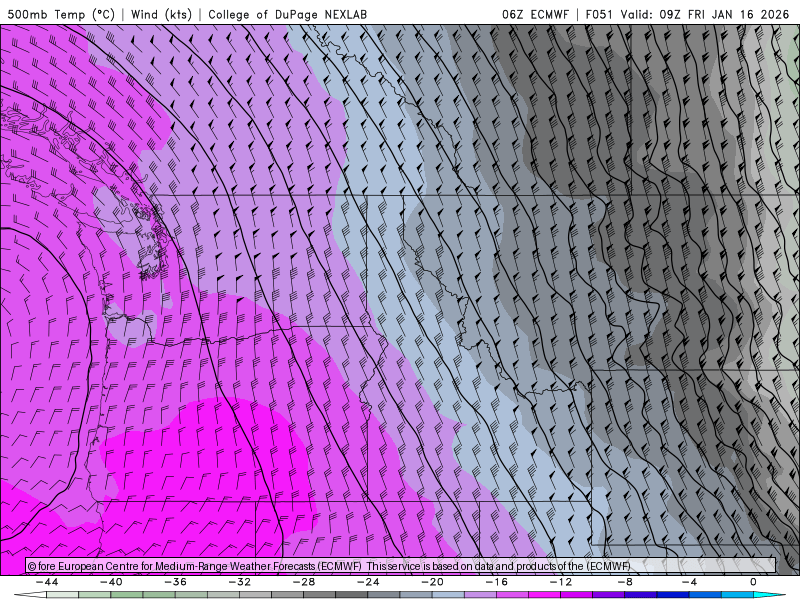800x600 pixels.
Task: Click the ECMWF copyright notice banner
Action: point(401,566)
